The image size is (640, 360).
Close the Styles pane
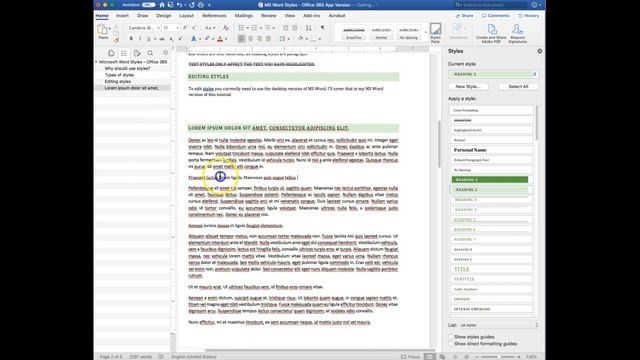[540, 51]
